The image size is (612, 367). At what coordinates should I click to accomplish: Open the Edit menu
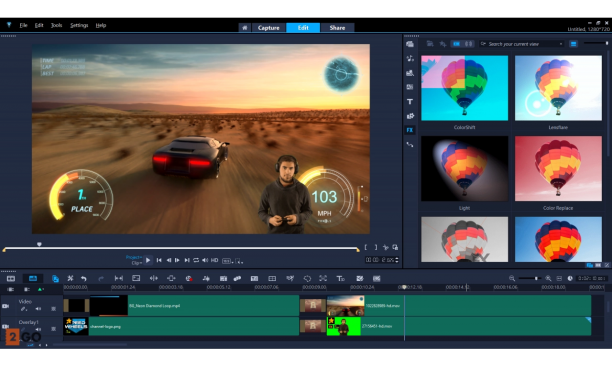click(39, 25)
